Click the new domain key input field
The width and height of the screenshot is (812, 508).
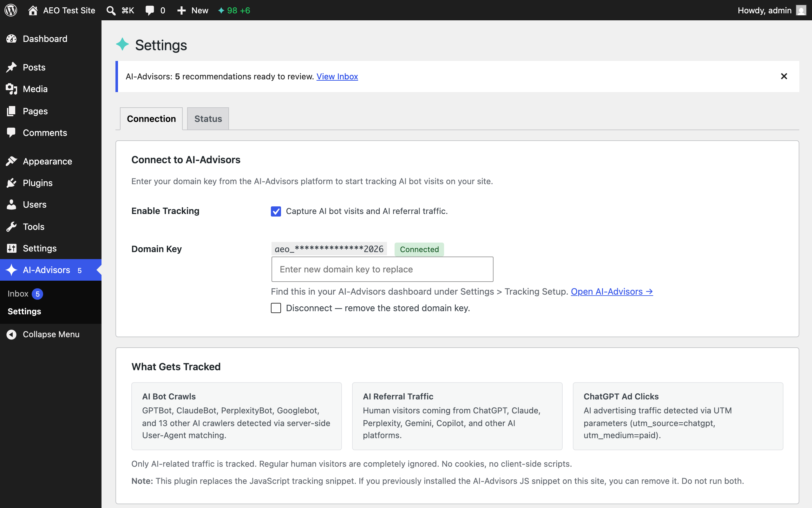(382, 269)
